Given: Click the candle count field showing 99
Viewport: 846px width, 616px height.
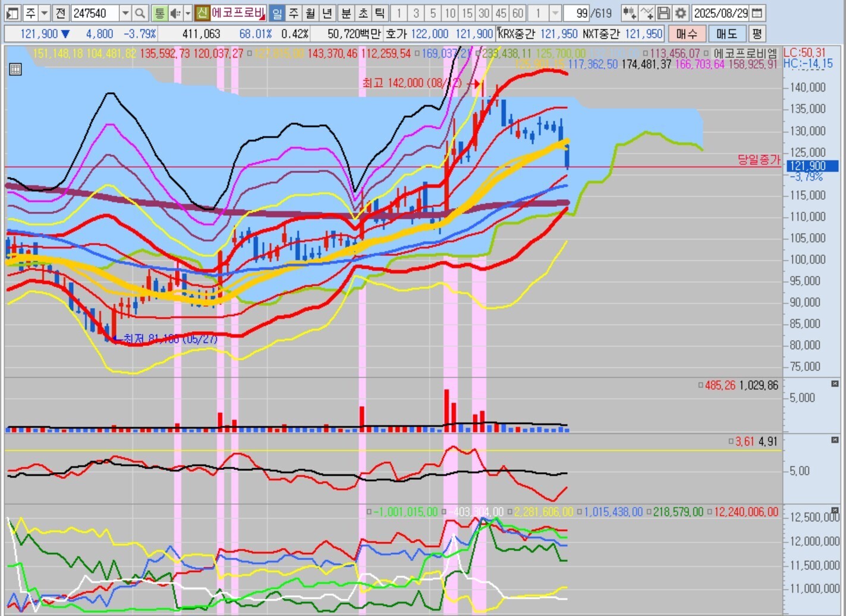Looking at the screenshot, I should point(577,13).
